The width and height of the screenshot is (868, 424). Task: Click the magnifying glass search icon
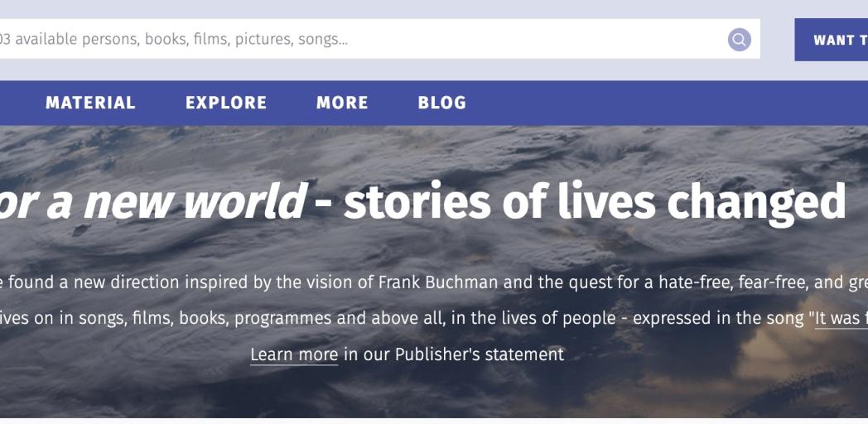(x=739, y=39)
